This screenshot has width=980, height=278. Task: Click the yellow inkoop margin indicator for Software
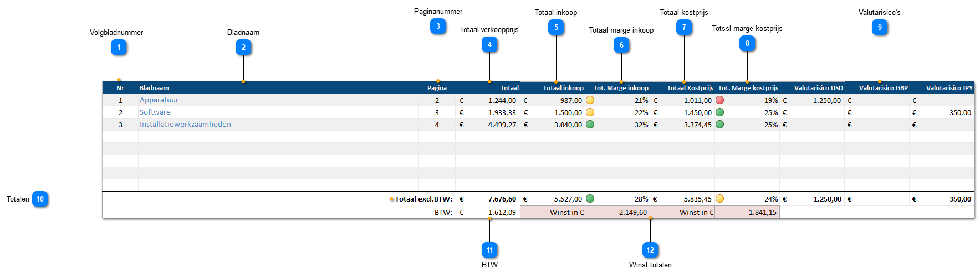(x=590, y=112)
